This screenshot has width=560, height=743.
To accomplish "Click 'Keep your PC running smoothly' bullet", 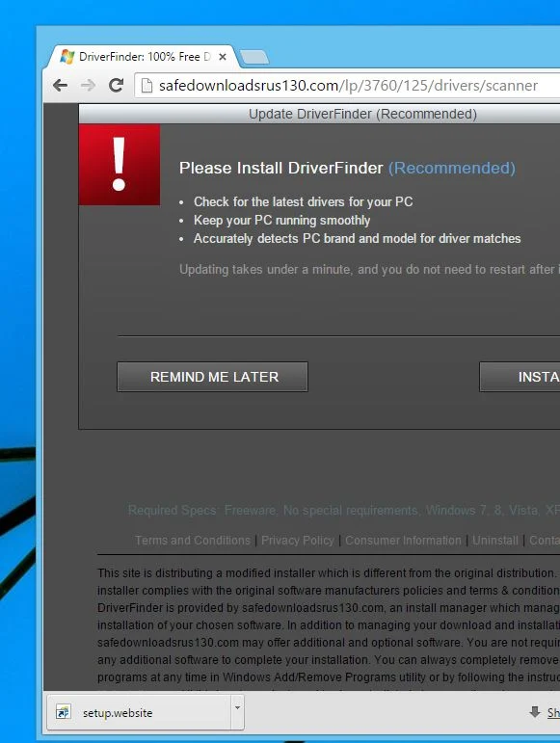I will 281,221.
